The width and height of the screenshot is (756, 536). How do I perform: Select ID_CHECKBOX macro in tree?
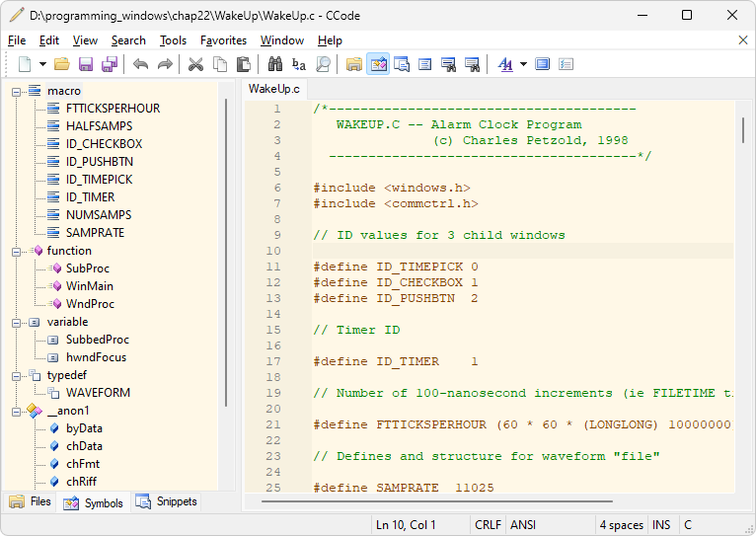tap(105, 144)
